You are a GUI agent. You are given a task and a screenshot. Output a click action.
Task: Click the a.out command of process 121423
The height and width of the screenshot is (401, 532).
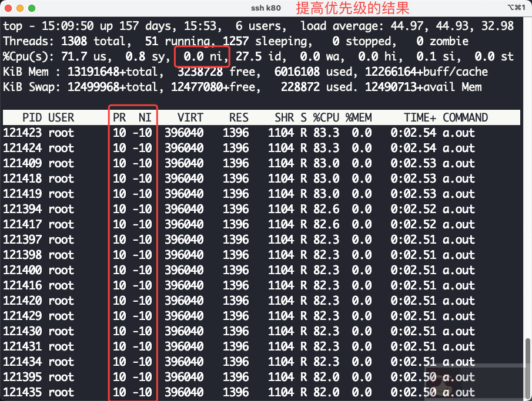(x=459, y=133)
